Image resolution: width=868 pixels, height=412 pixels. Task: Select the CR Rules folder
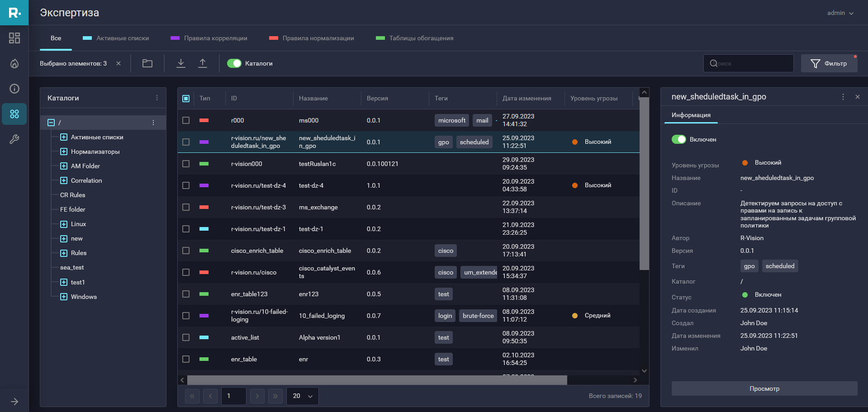[73, 195]
